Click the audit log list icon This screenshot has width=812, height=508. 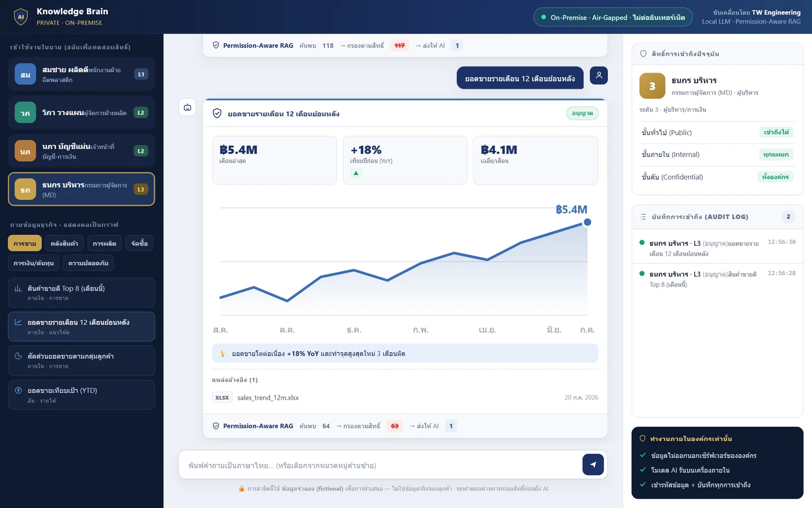(643, 217)
